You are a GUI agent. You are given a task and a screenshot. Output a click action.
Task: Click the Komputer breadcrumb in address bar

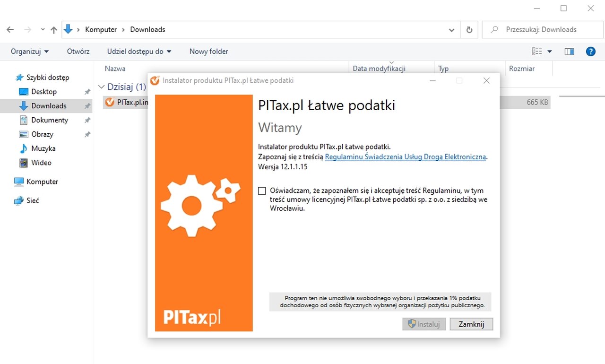[x=101, y=29]
